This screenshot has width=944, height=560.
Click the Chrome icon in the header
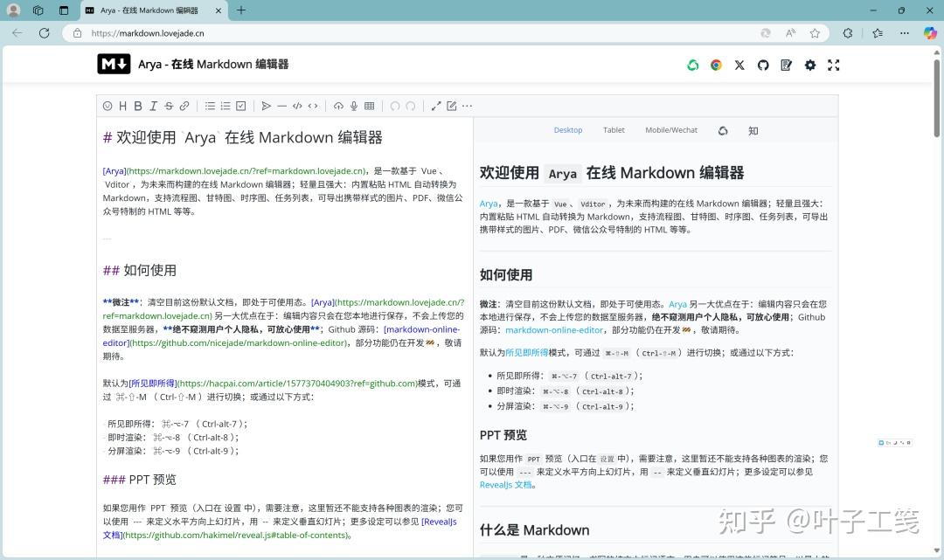716,65
